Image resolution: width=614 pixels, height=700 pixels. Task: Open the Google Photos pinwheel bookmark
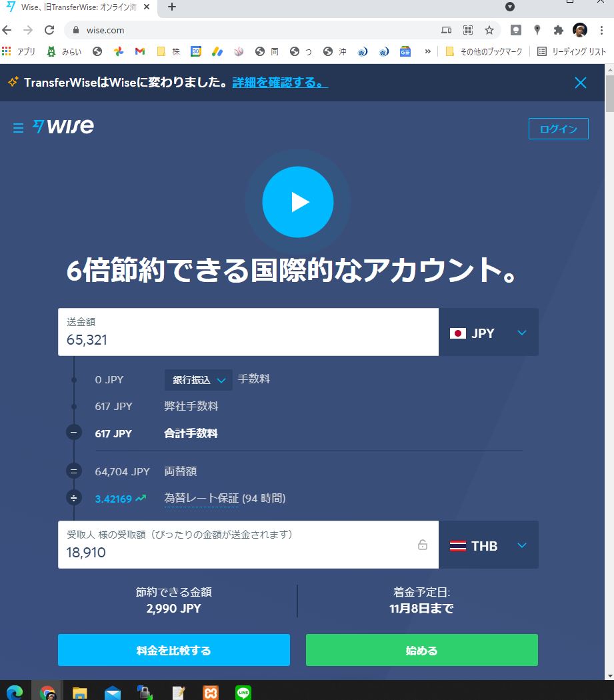tap(119, 51)
